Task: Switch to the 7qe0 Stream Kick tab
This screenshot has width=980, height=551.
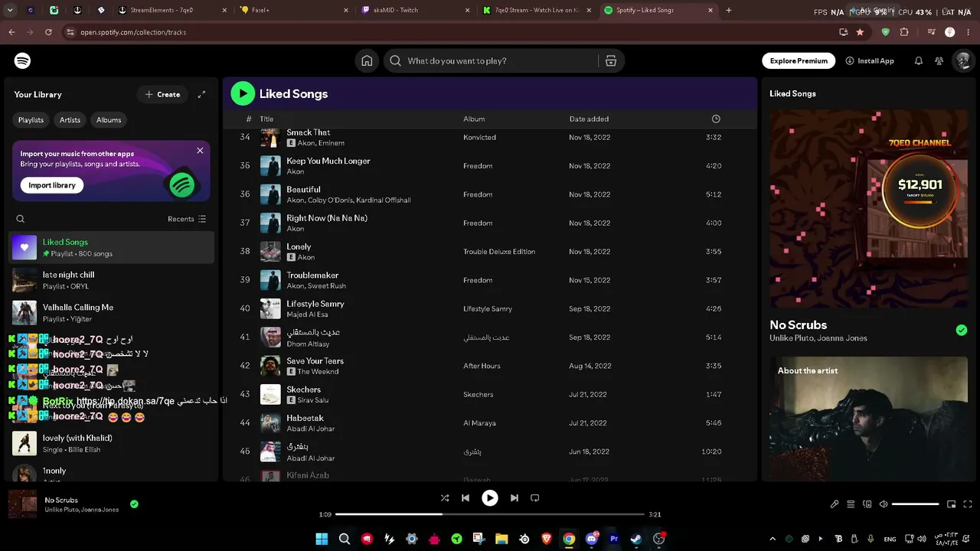Action: pyautogui.click(x=535, y=10)
